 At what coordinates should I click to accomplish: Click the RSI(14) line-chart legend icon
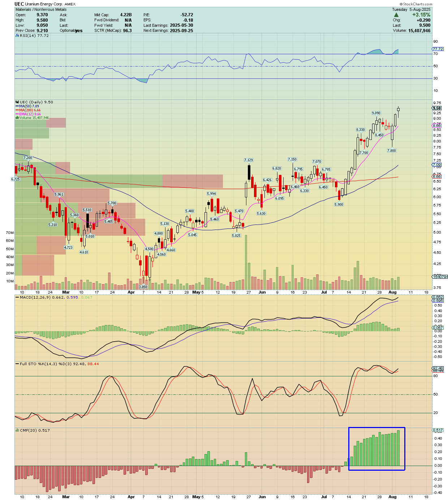(x=17, y=35)
